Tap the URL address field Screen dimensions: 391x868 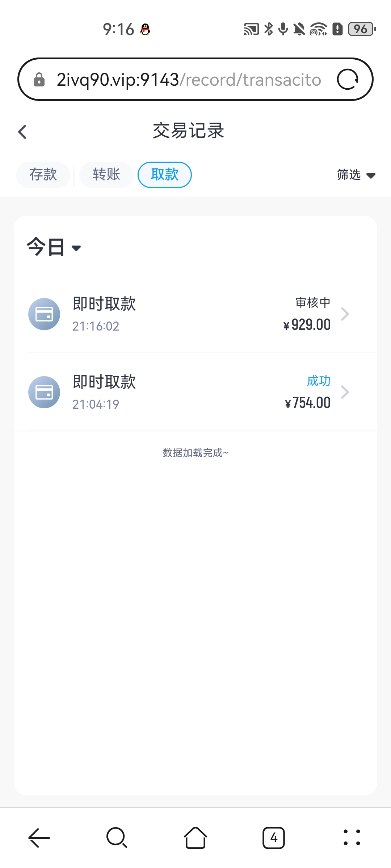pyautogui.click(x=188, y=80)
